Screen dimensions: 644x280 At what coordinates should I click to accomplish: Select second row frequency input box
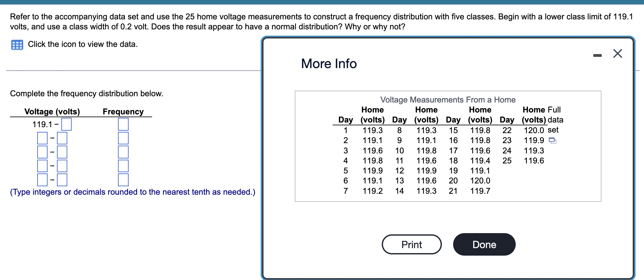pyautogui.click(x=123, y=138)
